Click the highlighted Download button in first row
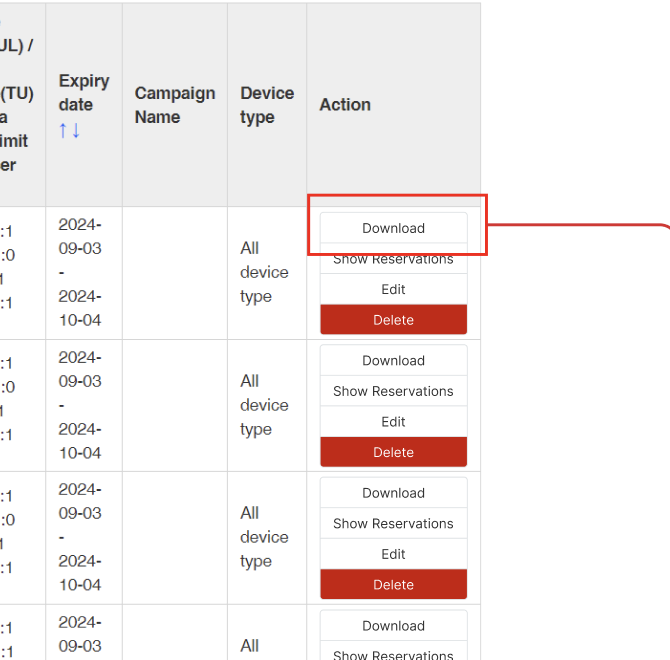Screen dimensions: 670x660 click(x=393, y=228)
